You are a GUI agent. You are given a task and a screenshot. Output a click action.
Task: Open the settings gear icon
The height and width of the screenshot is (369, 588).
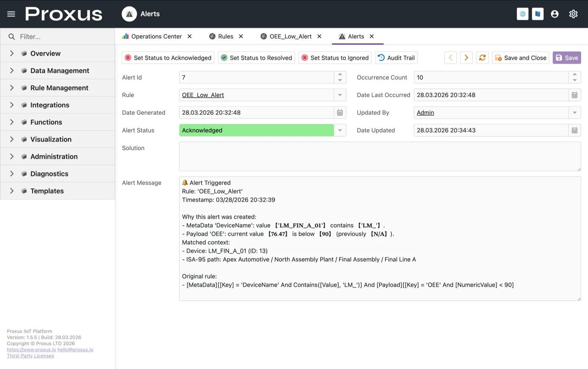click(x=573, y=14)
